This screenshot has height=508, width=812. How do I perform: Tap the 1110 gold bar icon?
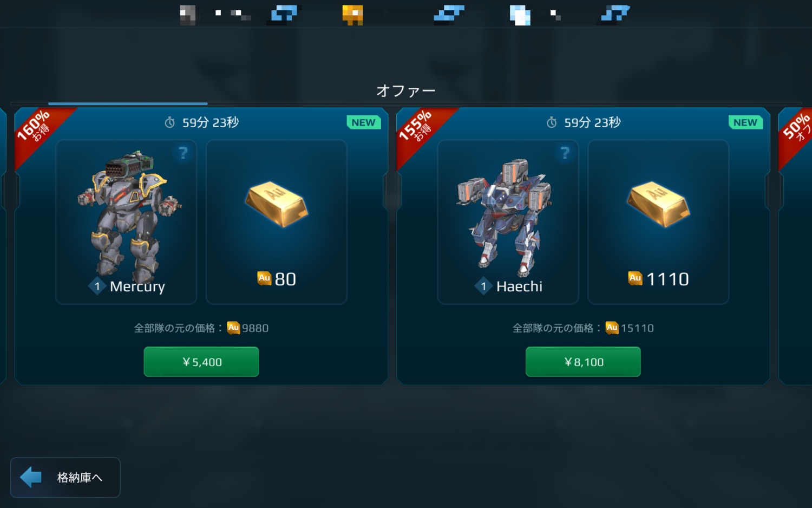click(x=658, y=205)
